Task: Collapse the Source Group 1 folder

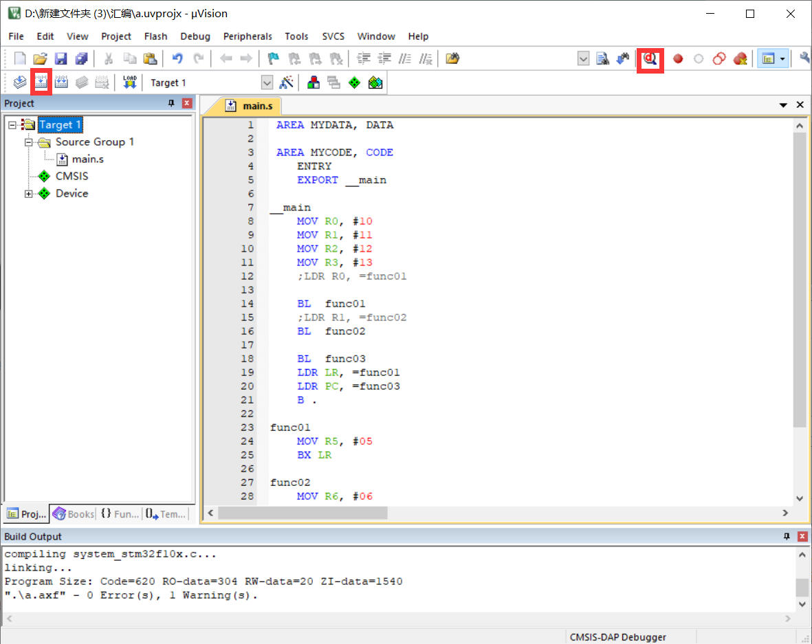Action: 28,142
